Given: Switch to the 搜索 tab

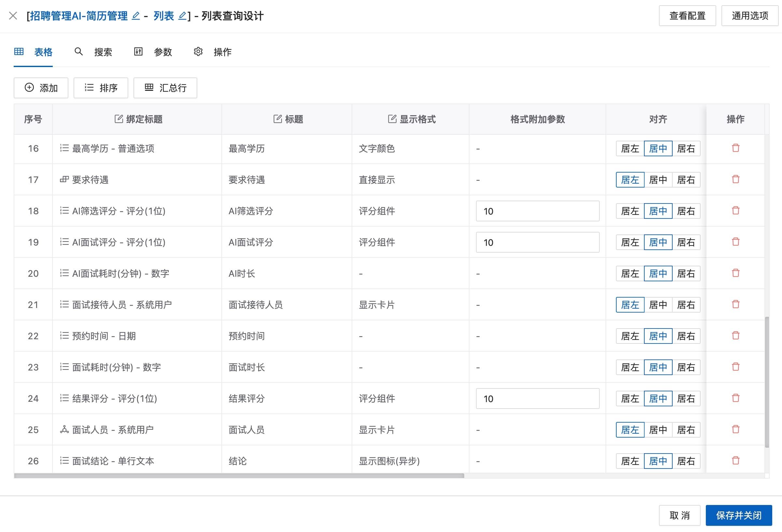Looking at the screenshot, I should click(x=93, y=52).
